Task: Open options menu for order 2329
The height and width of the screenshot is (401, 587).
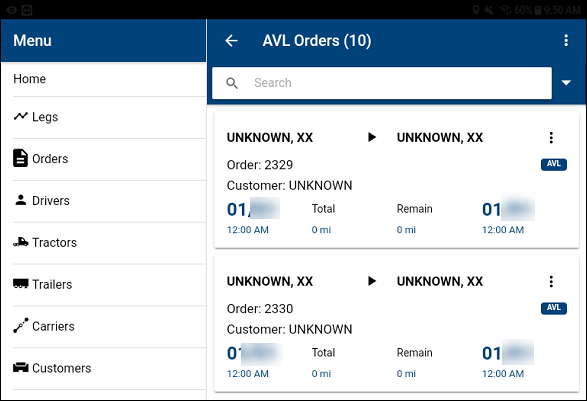Action: point(551,138)
